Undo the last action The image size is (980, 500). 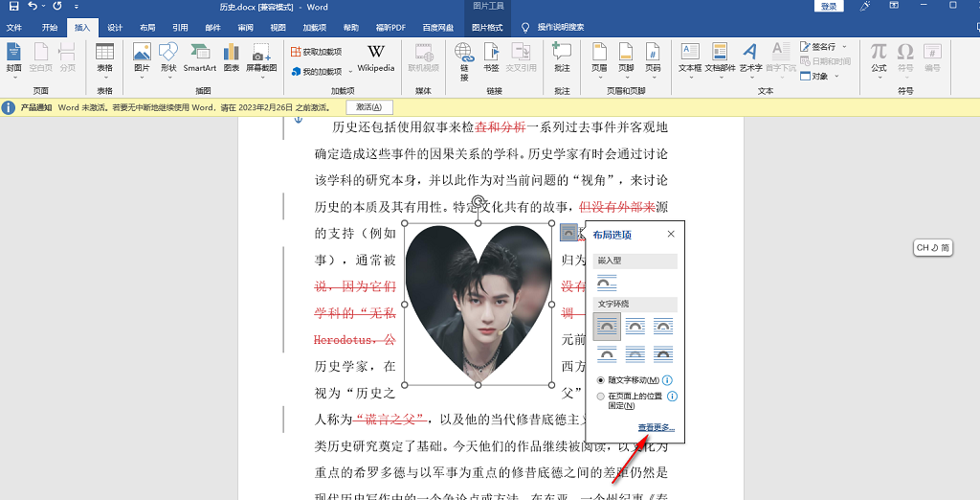(x=33, y=7)
